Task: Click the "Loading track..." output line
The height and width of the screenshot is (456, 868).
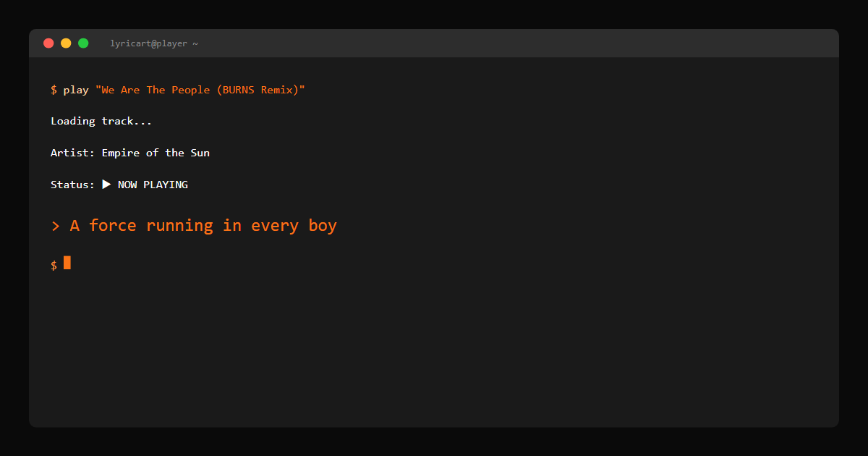Action: pos(101,121)
